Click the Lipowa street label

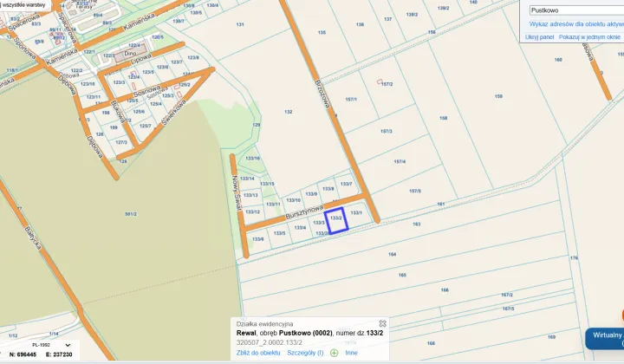[x=141, y=58]
